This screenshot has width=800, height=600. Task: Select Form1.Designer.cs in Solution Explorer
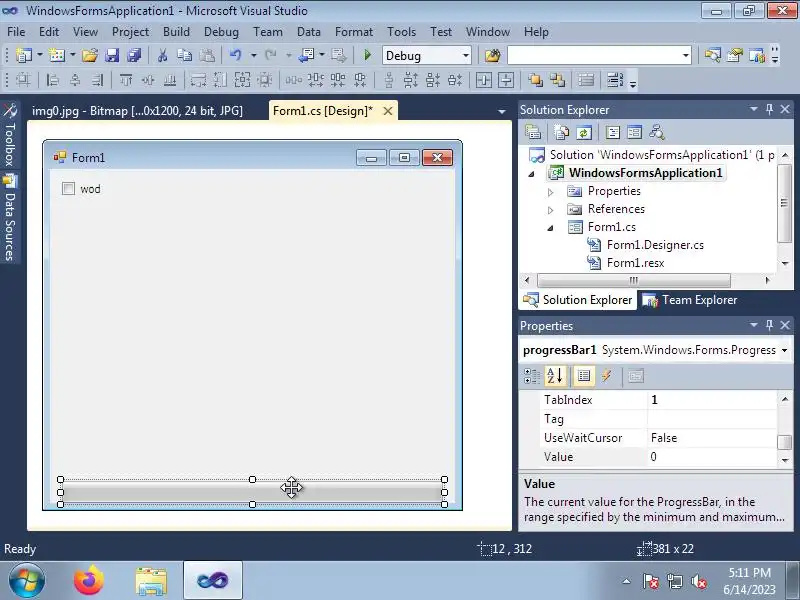pyautogui.click(x=655, y=245)
